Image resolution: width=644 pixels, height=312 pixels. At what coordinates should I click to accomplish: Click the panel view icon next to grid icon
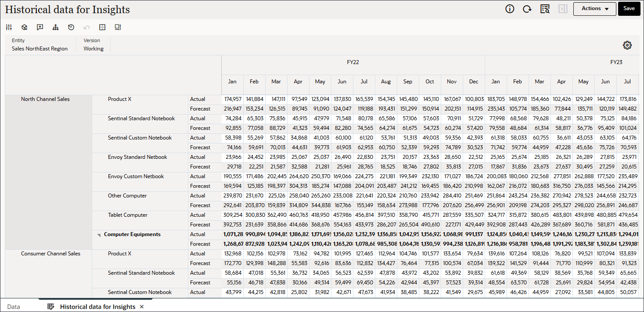(118, 27)
